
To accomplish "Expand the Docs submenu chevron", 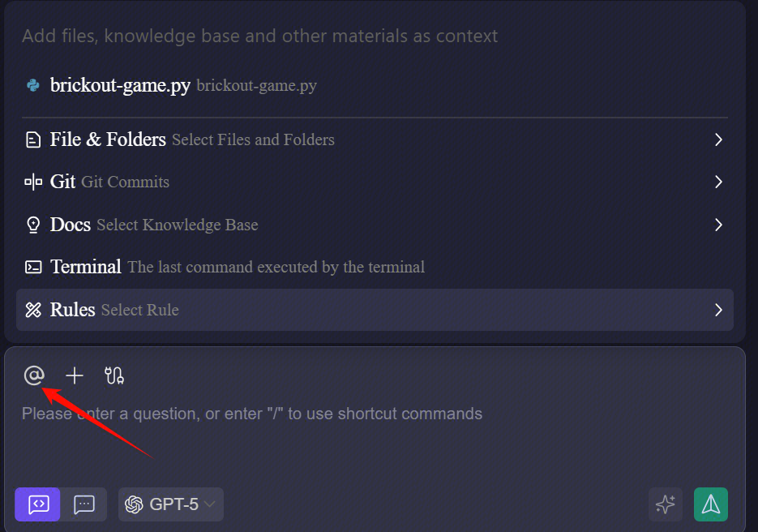I will pos(717,225).
